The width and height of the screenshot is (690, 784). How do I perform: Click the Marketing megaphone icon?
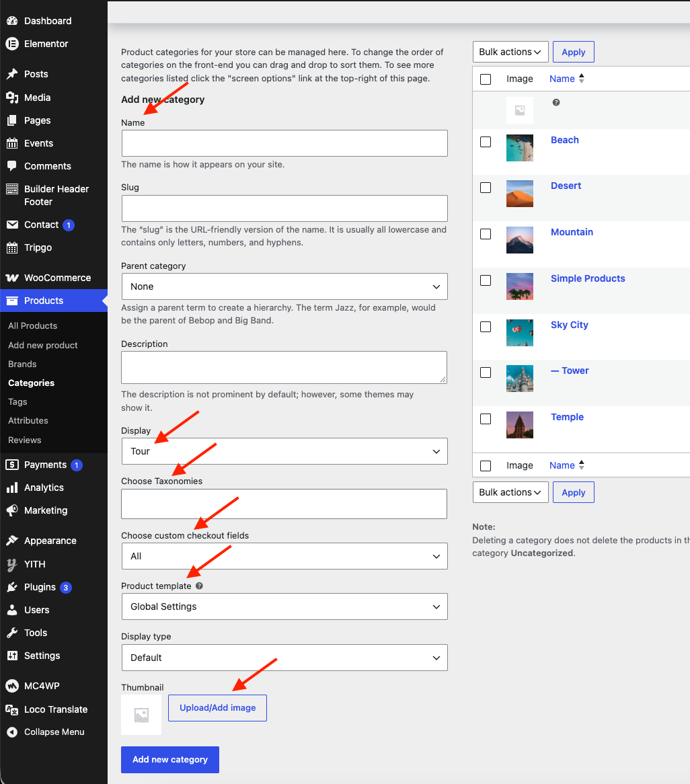12,510
